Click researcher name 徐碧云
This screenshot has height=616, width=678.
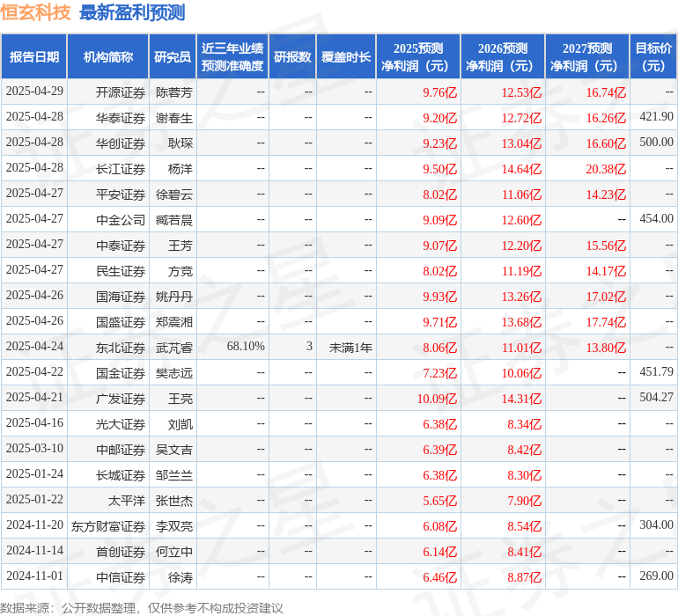coord(174,194)
